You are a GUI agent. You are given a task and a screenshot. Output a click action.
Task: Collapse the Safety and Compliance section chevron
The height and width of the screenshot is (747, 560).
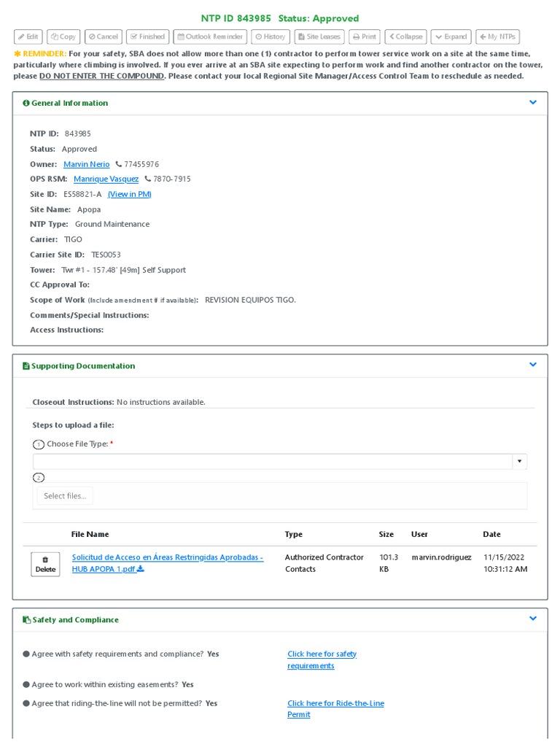pyautogui.click(x=533, y=619)
